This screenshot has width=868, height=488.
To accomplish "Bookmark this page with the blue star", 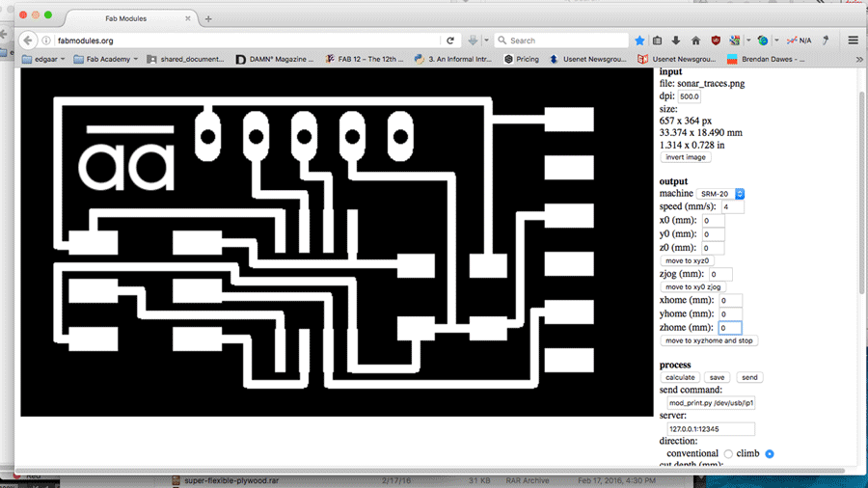I will point(639,41).
